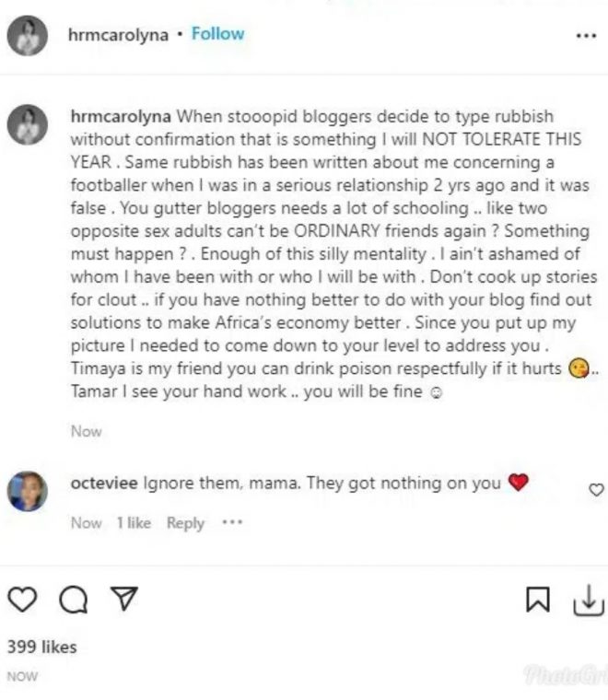Open more options on octeviee's comment
608x700 pixels.
coord(232,522)
